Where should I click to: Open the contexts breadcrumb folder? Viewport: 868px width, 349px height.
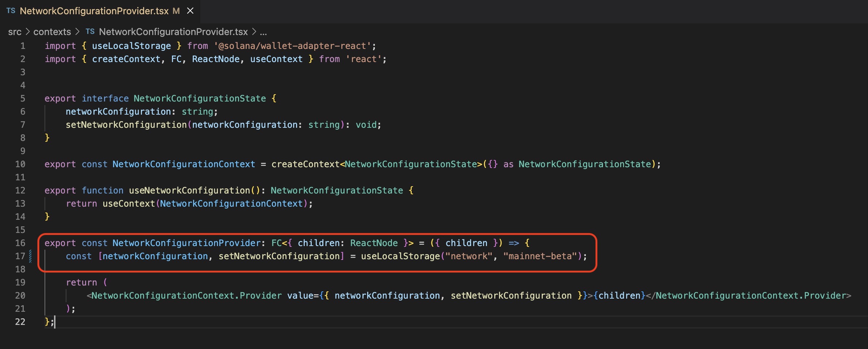(x=52, y=32)
